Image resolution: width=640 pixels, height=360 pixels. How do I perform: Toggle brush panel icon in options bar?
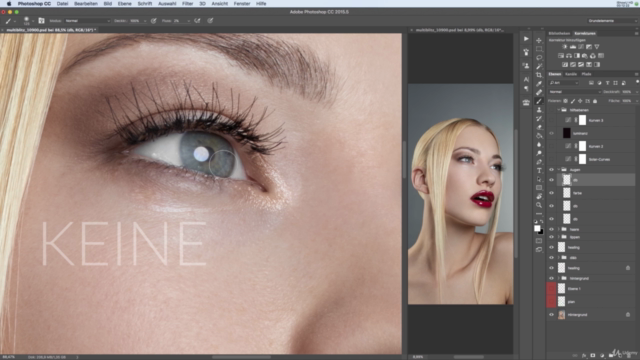[x=41, y=20]
